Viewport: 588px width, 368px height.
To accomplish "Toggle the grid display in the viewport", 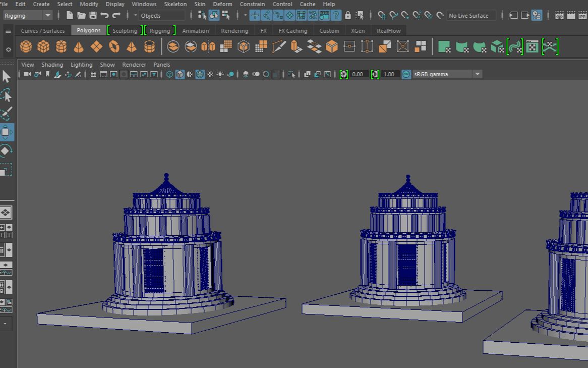I will [x=92, y=74].
